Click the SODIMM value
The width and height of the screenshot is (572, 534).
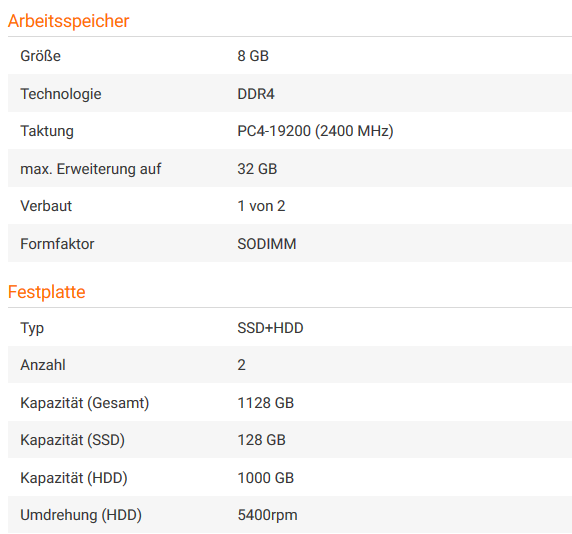coord(267,244)
